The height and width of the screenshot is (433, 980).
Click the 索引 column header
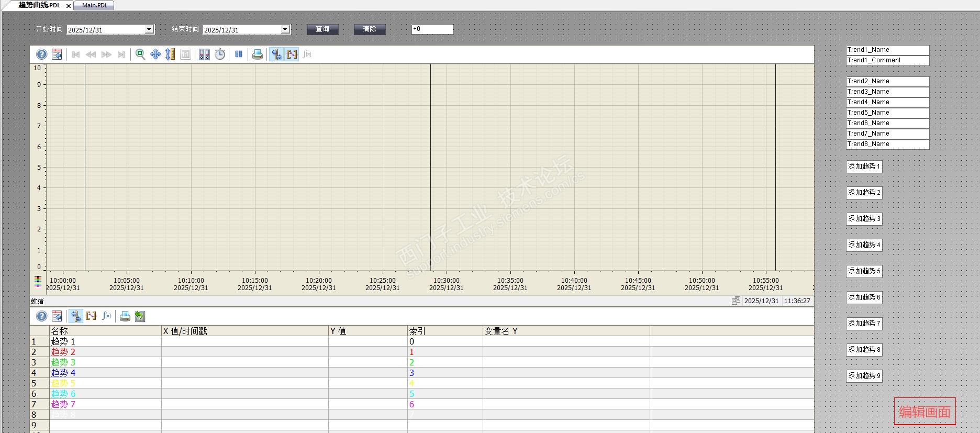tap(445, 331)
